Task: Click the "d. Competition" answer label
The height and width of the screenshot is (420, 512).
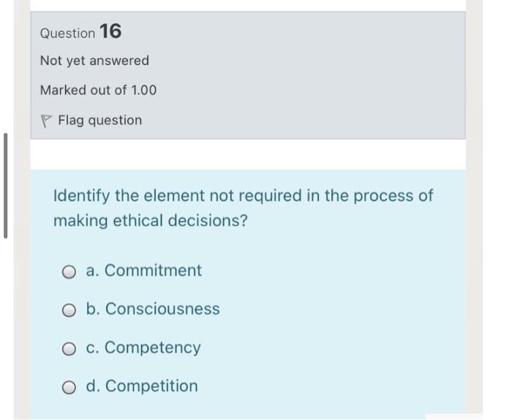Action: [141, 386]
